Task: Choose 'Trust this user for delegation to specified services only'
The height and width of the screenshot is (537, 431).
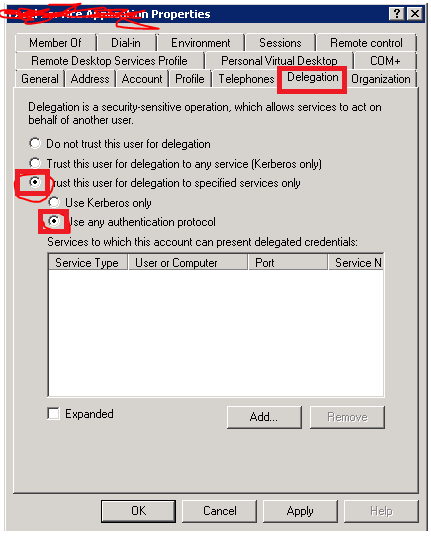Action: (35, 182)
